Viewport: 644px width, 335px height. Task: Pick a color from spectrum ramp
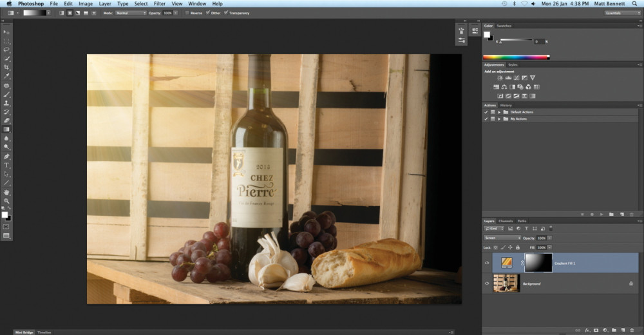[x=516, y=57]
